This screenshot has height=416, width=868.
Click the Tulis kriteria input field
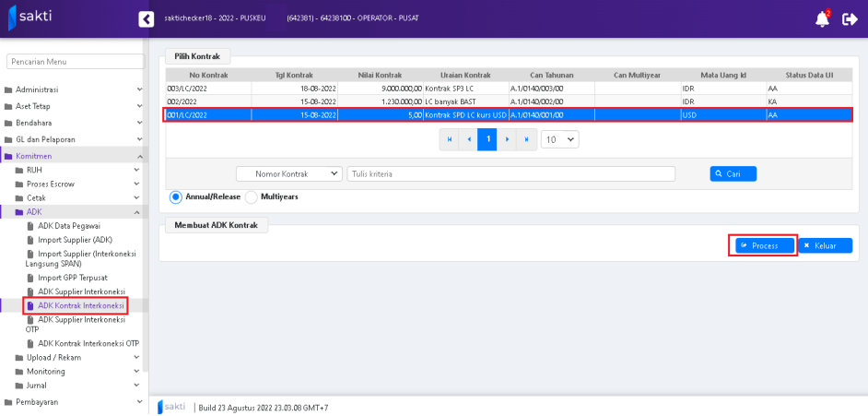tap(510, 173)
